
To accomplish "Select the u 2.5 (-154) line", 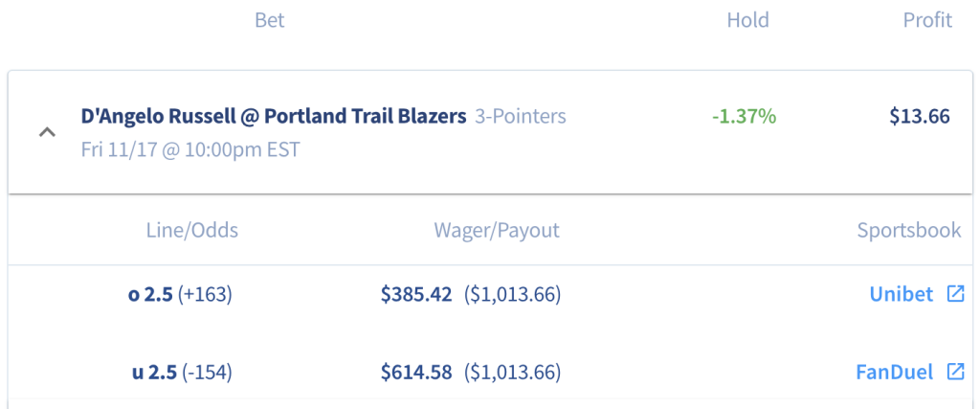I will pyautogui.click(x=182, y=372).
